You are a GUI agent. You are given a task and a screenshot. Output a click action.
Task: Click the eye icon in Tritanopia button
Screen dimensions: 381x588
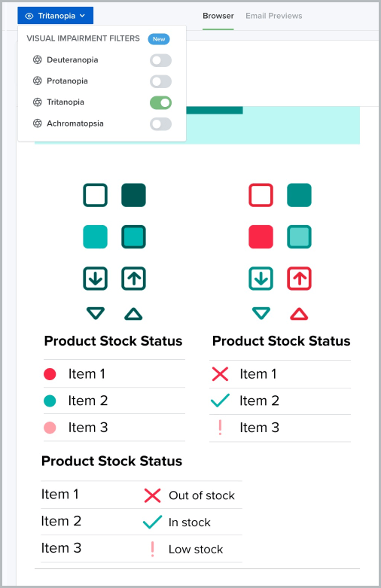pyautogui.click(x=29, y=16)
